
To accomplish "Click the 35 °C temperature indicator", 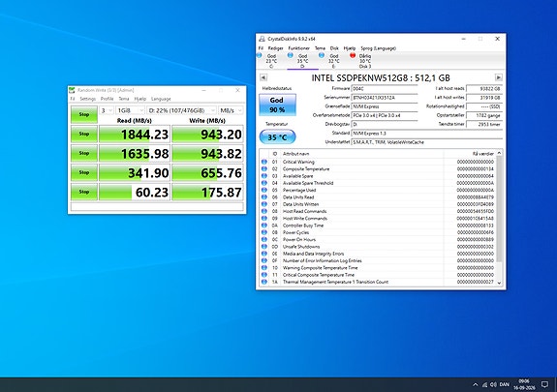I will point(277,137).
